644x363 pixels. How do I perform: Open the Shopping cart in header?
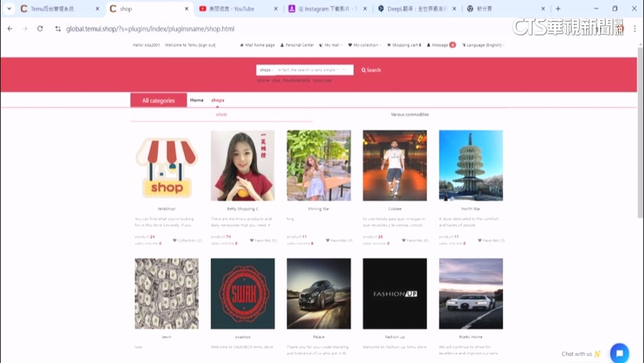point(404,45)
